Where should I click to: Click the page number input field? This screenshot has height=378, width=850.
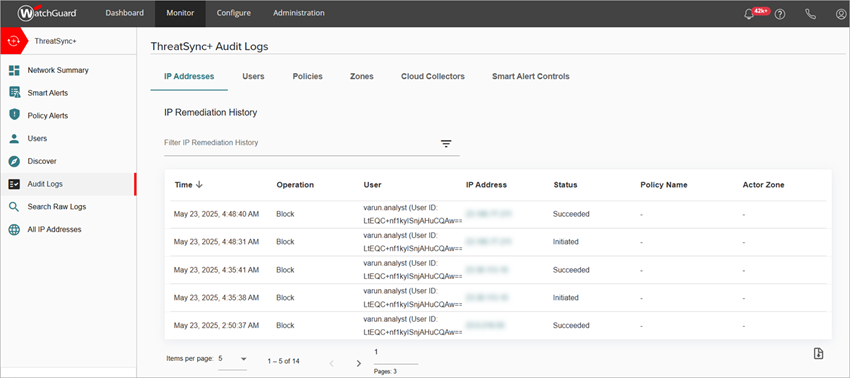(396, 354)
